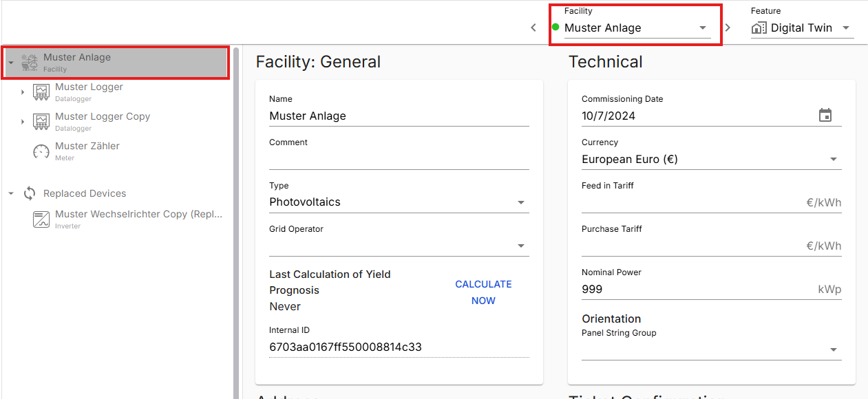This screenshot has width=868, height=399.
Task: Expand the Muster Logger Copy node
Action: tap(23, 122)
